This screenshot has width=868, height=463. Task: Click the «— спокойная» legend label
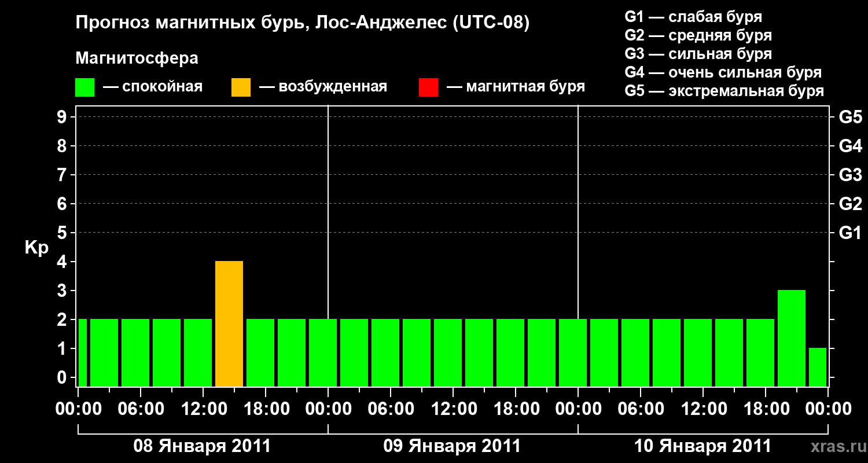[x=153, y=87]
